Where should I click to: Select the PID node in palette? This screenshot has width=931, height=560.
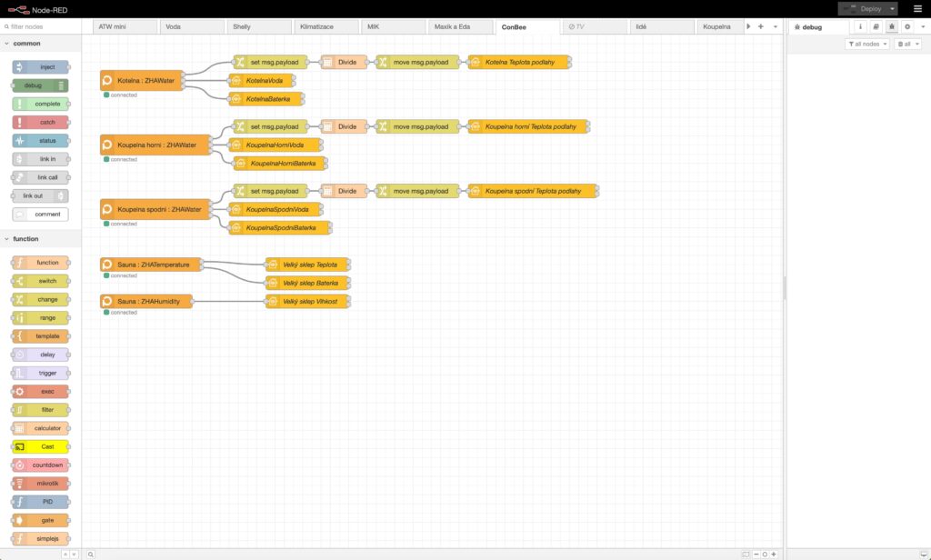pyautogui.click(x=40, y=502)
